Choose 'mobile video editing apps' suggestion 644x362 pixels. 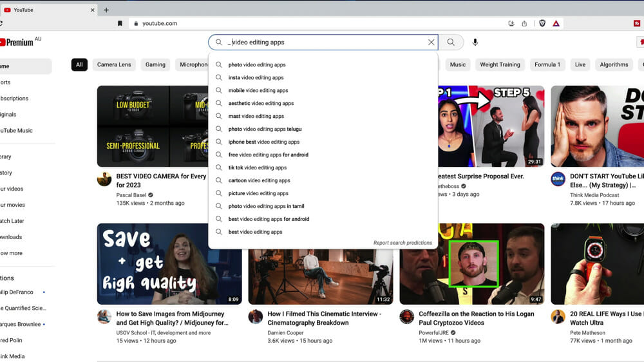pyautogui.click(x=258, y=90)
